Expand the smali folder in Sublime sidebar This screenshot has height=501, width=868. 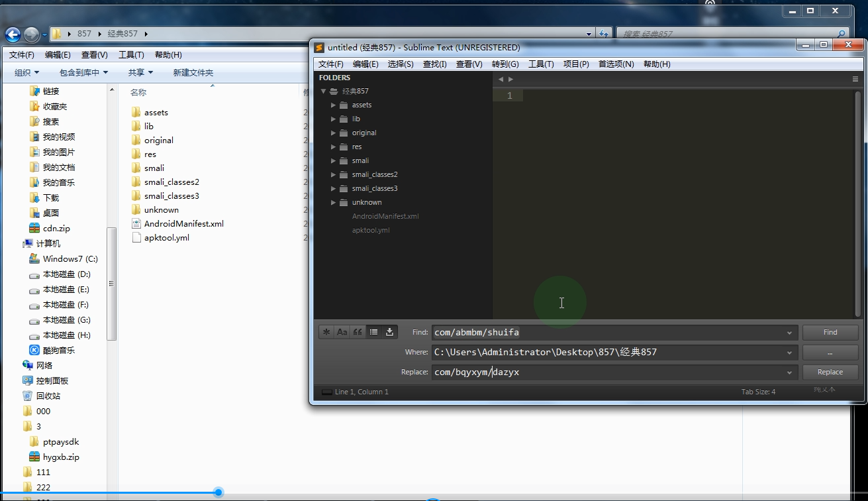[334, 160]
